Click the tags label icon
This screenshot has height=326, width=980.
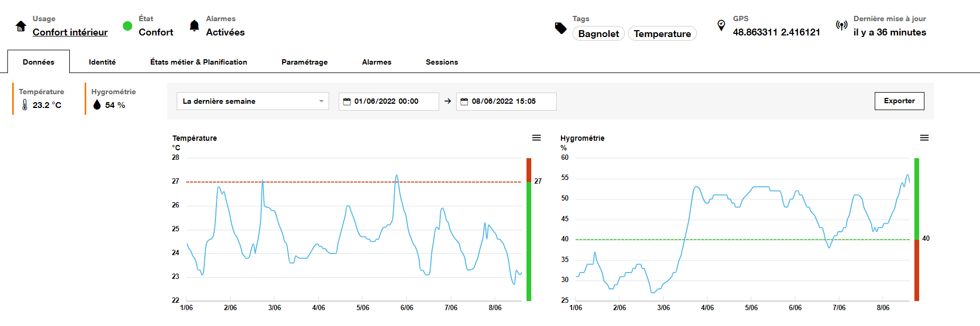(x=560, y=28)
